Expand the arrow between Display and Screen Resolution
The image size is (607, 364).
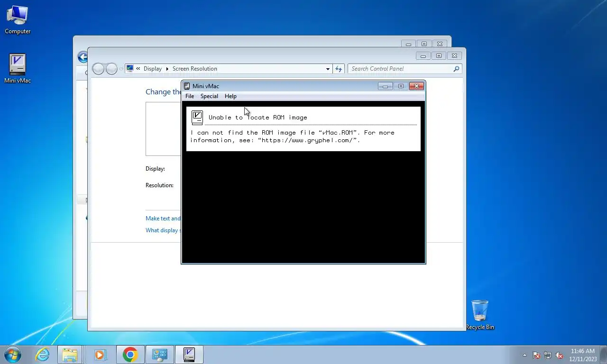[x=167, y=69]
